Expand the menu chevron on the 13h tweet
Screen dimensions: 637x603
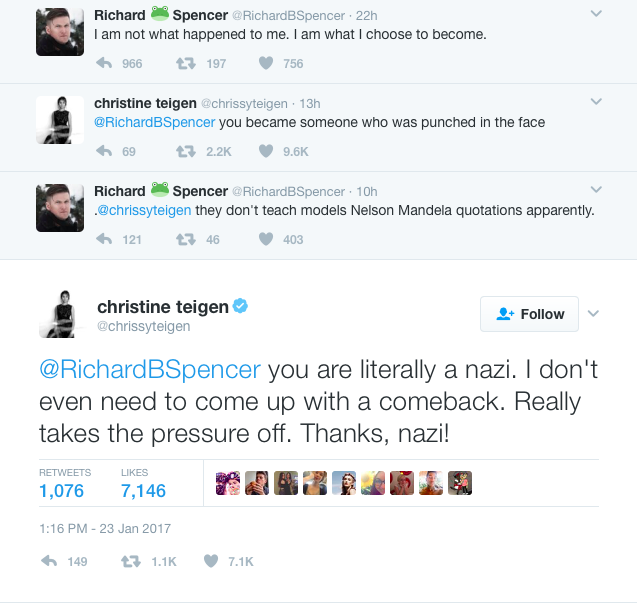coord(596,102)
